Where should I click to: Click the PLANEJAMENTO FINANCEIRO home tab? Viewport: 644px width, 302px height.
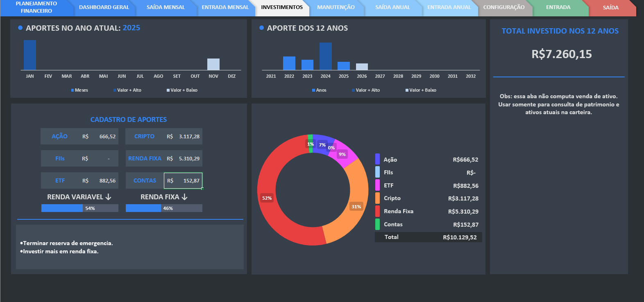click(36, 7)
